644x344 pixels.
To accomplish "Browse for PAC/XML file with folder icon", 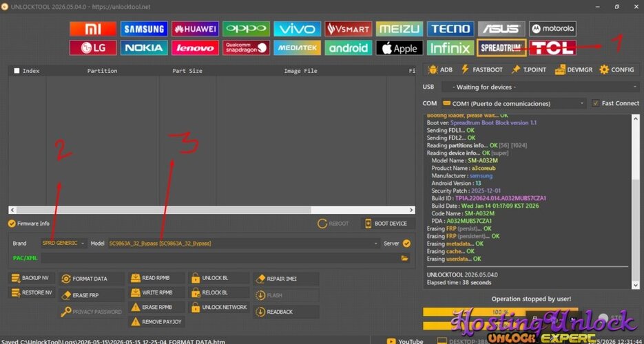I will [x=404, y=258].
